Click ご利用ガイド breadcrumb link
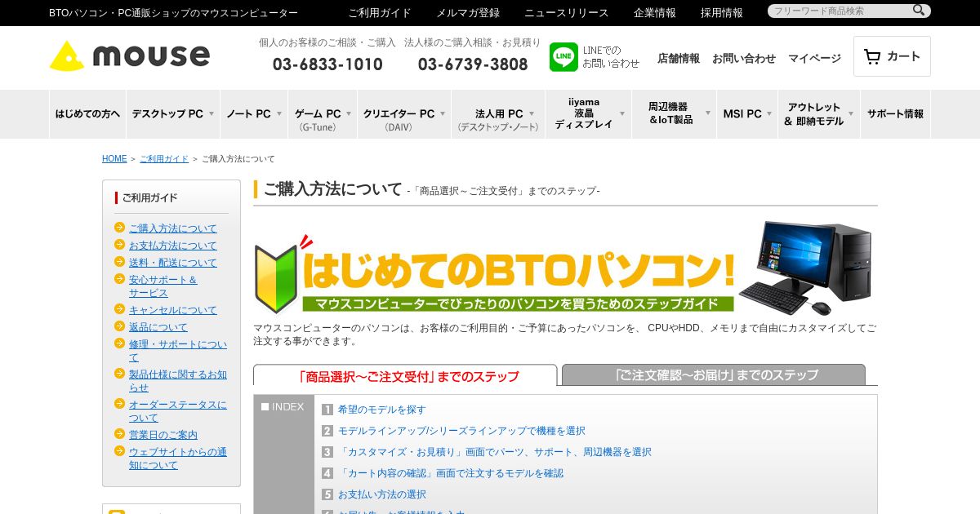Viewport: 980px width, 514px height. tap(164, 159)
